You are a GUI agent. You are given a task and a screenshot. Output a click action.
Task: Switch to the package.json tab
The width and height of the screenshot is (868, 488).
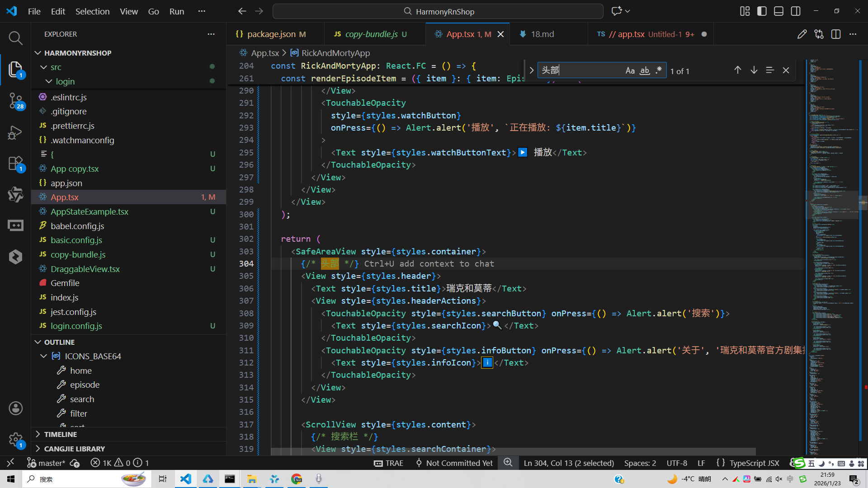pyautogui.click(x=271, y=34)
